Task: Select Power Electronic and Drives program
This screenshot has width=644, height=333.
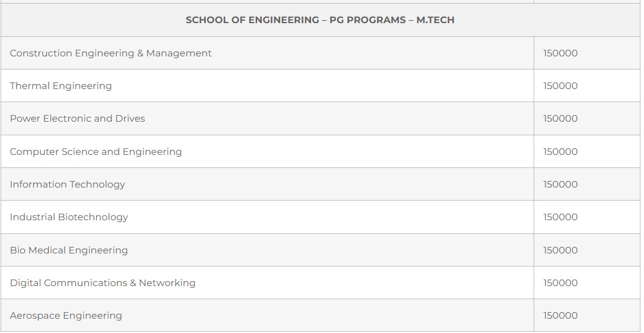Action: point(77,119)
